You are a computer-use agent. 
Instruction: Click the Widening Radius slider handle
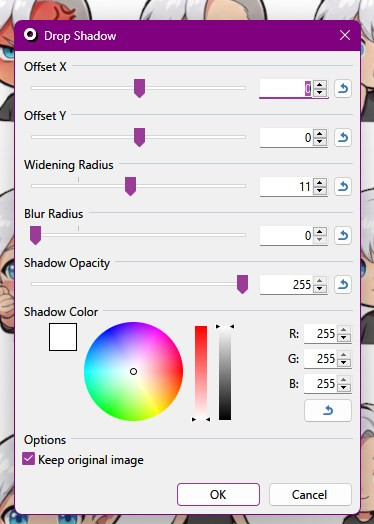[x=130, y=186]
